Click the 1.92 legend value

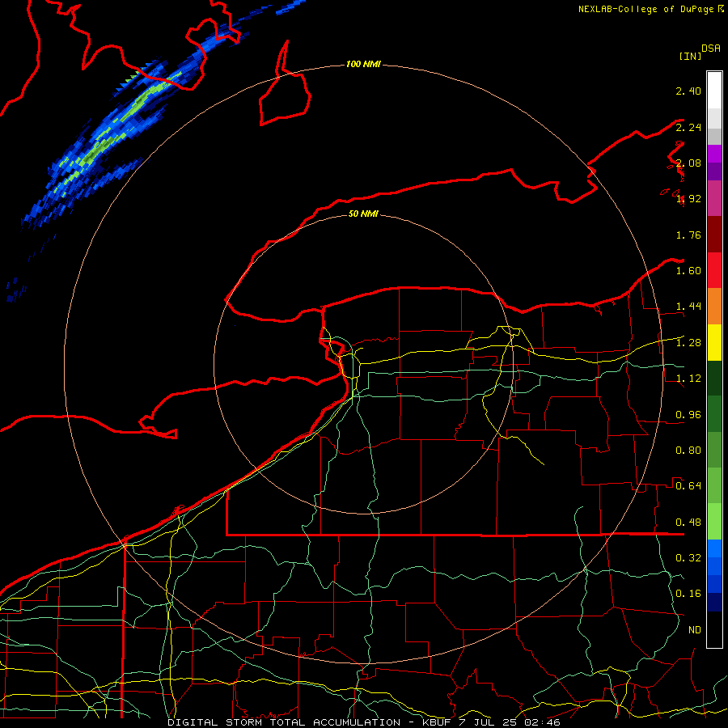tap(688, 199)
